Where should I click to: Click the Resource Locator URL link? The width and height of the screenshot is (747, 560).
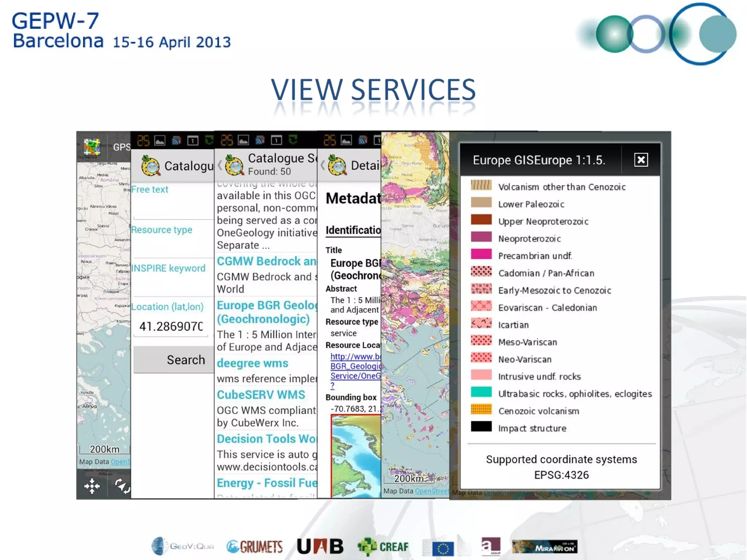(355, 366)
